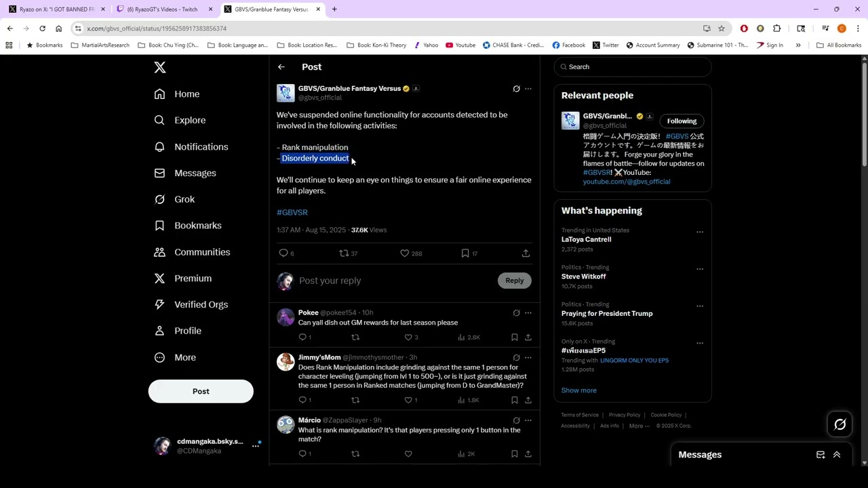Expand options for the LaToya Cantrell trend
Viewport: 868px width, 488px height.
click(x=700, y=232)
